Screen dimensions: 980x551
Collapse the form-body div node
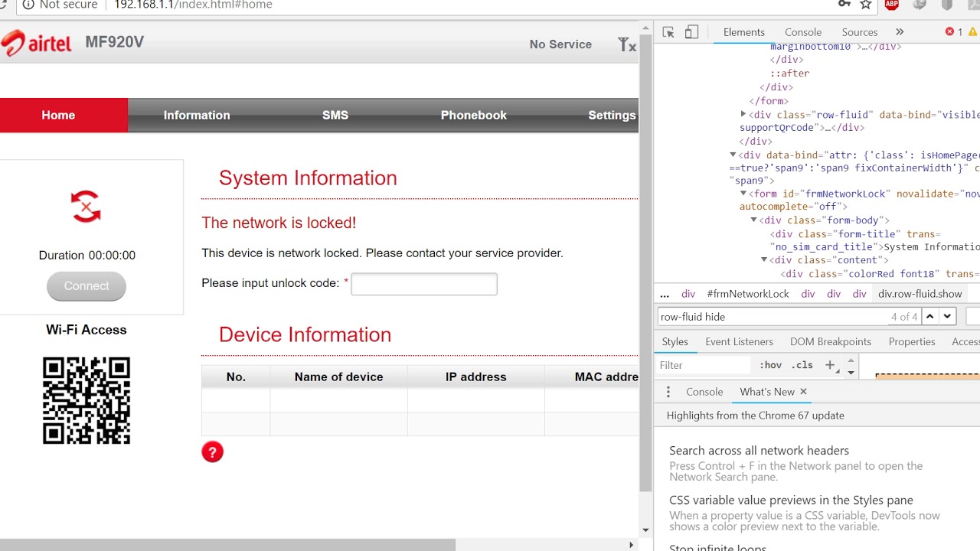(x=754, y=220)
